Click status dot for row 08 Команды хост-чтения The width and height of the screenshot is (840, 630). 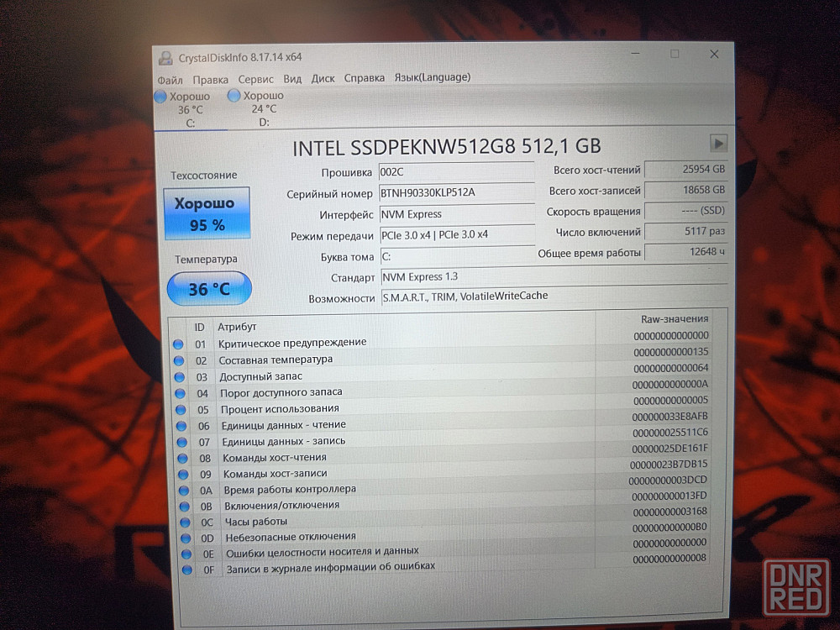(182, 459)
